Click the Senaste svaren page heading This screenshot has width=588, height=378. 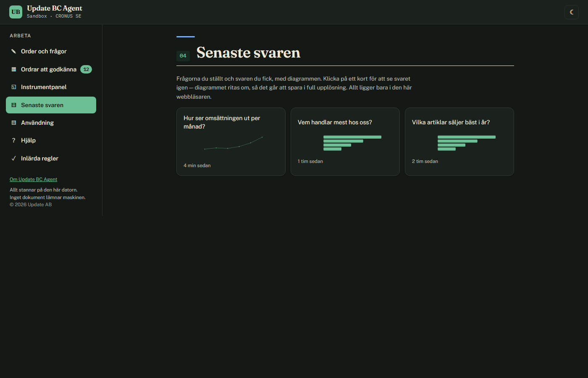click(249, 52)
